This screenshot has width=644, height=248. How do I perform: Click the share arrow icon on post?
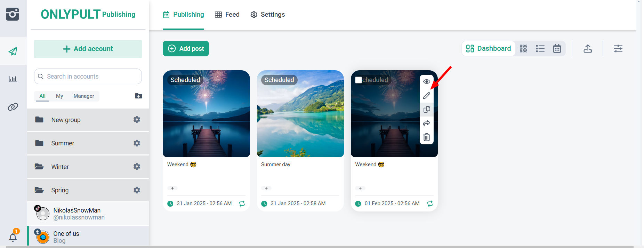(x=427, y=123)
